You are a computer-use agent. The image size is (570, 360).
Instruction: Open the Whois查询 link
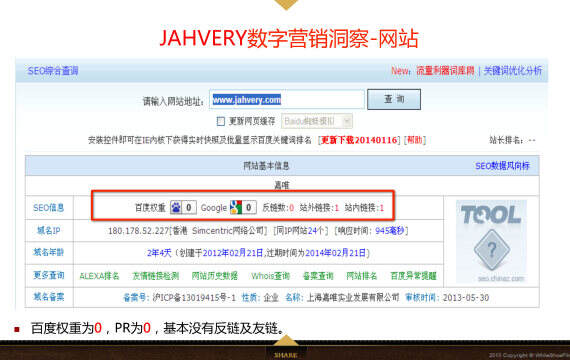coord(270,276)
